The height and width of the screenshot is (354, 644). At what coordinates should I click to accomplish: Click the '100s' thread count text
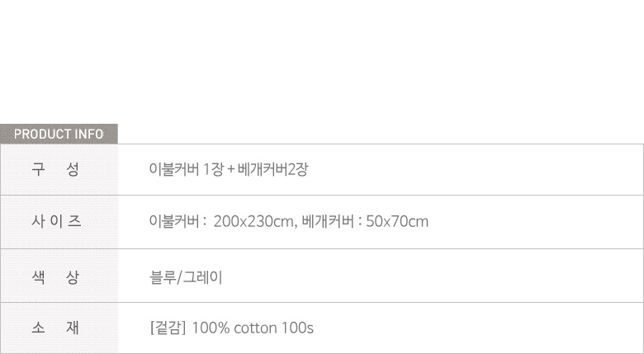[298, 328]
